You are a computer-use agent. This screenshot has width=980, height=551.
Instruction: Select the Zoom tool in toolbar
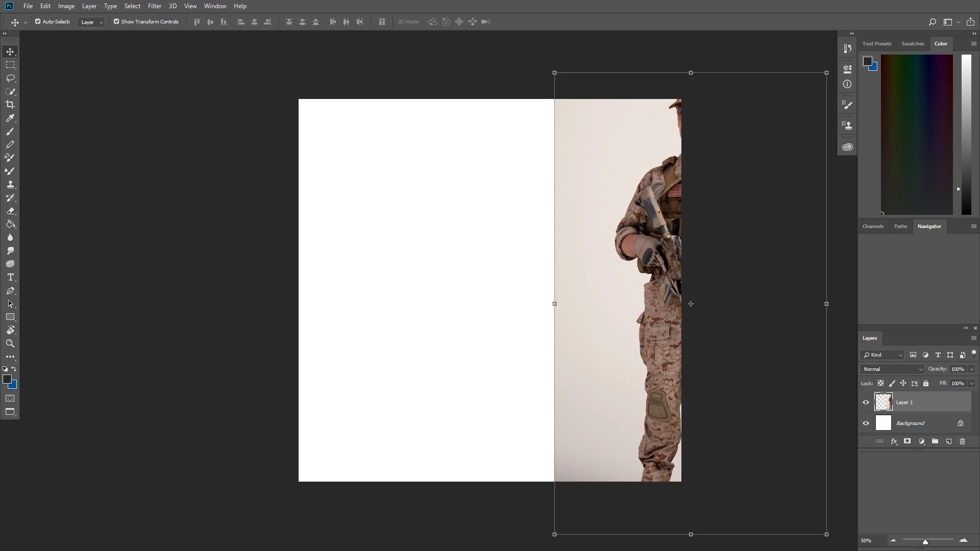click(10, 343)
